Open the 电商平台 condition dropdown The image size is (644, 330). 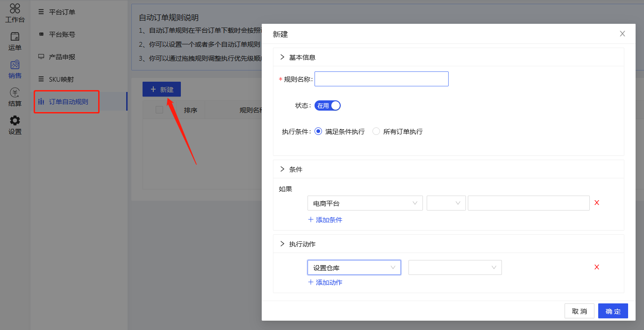click(x=365, y=203)
